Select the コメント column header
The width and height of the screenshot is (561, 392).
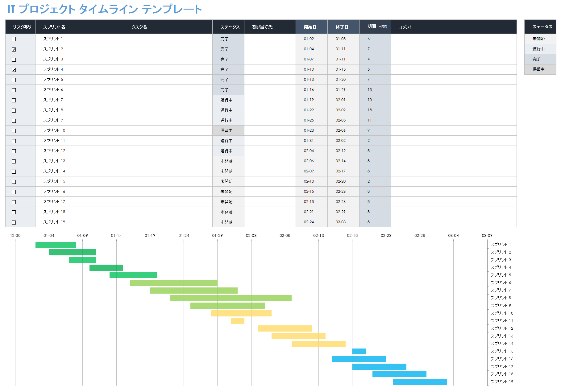point(454,27)
